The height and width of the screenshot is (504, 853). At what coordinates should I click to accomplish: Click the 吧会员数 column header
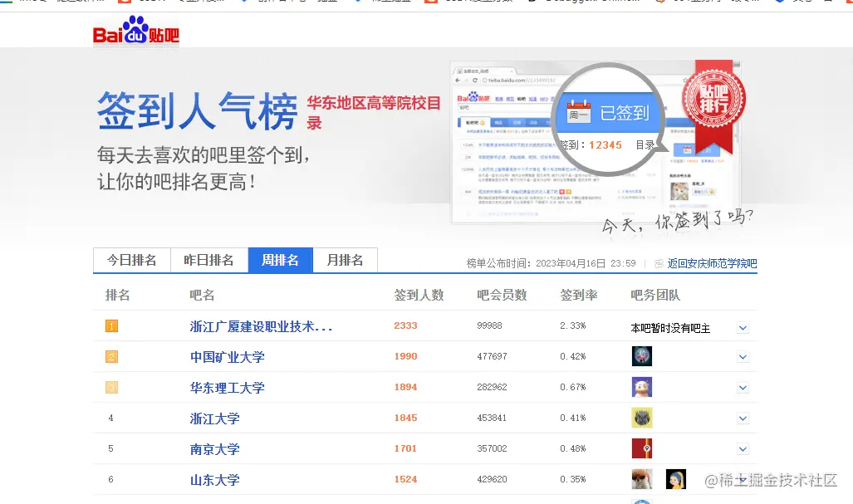click(502, 296)
